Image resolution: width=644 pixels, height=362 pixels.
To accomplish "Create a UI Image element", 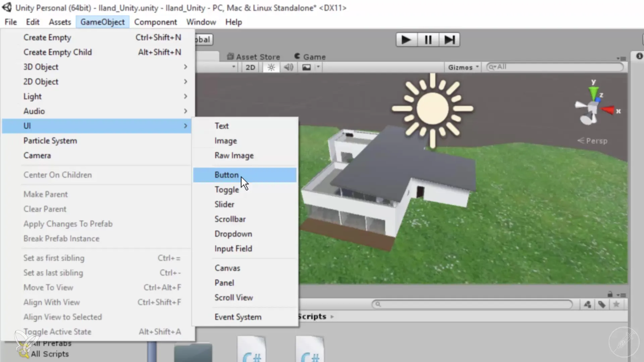I will (245, 141).
